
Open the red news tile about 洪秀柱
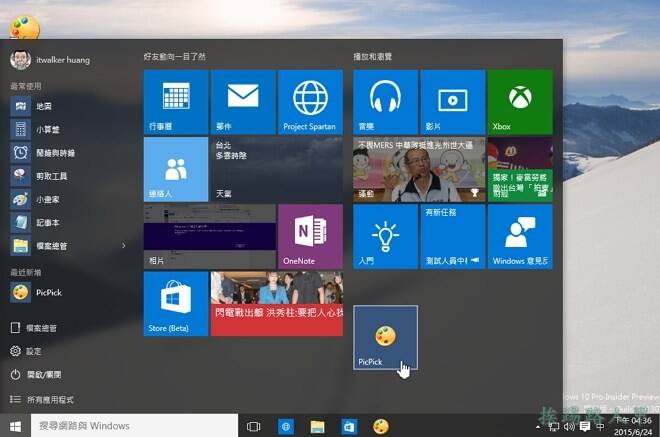coord(277,304)
